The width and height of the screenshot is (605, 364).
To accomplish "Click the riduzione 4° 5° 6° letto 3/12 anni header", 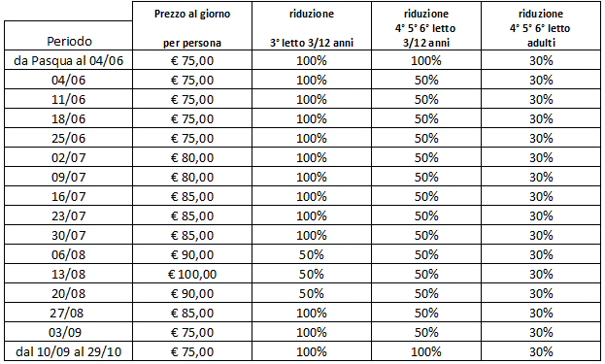I will pos(426,26).
